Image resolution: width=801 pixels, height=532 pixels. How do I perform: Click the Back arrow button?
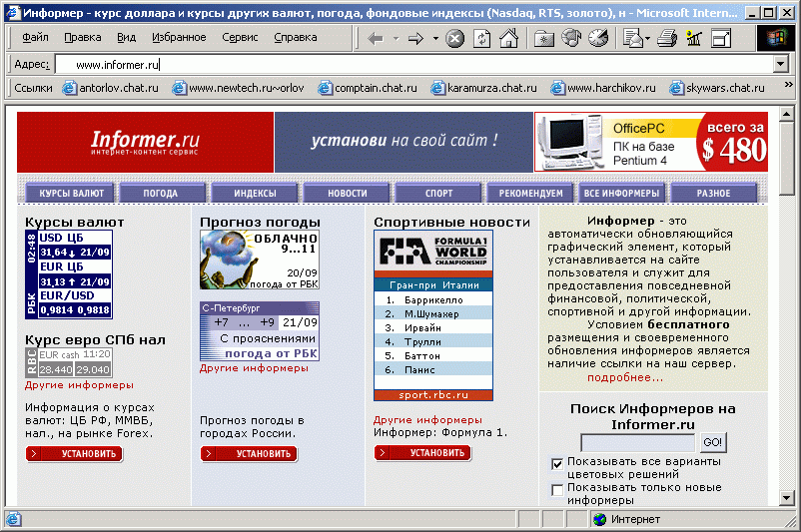pos(376,38)
